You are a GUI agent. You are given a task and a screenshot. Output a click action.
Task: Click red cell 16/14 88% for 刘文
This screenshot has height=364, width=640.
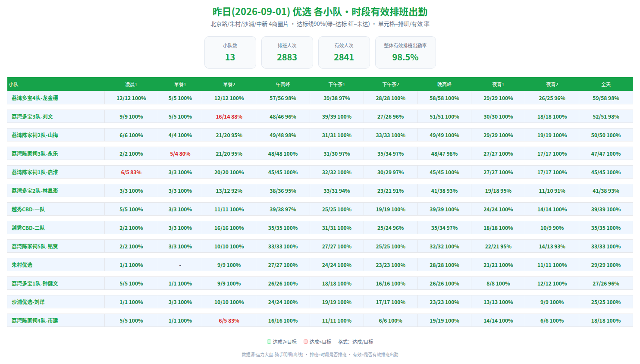tap(229, 116)
